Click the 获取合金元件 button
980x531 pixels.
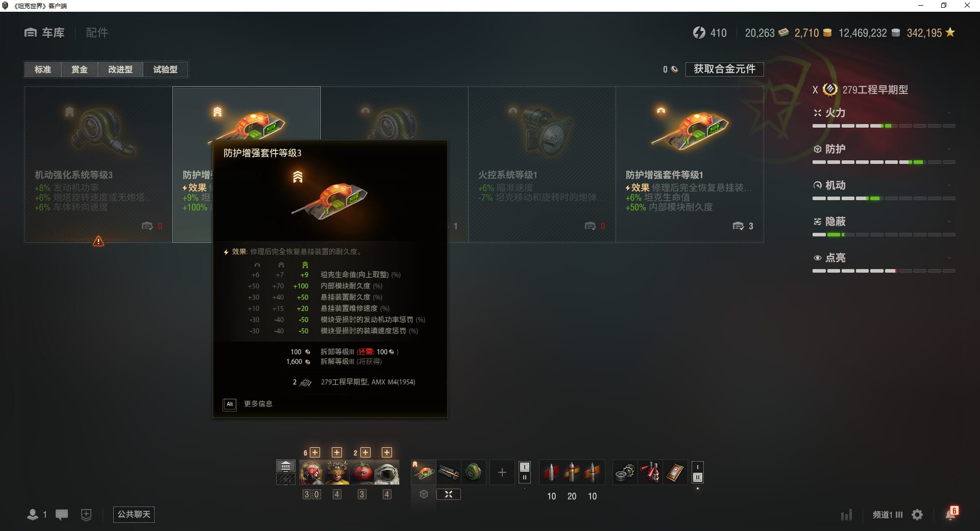[724, 69]
